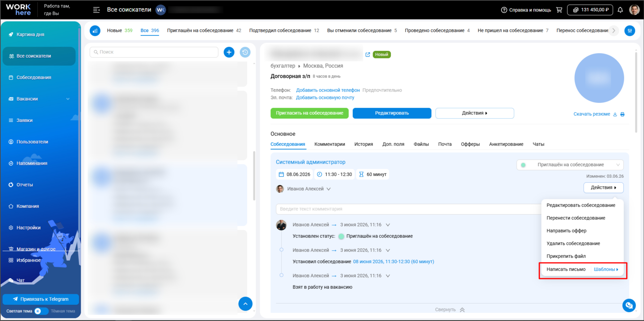Click the statistics chart icon
644x321 pixels.
(x=95, y=31)
